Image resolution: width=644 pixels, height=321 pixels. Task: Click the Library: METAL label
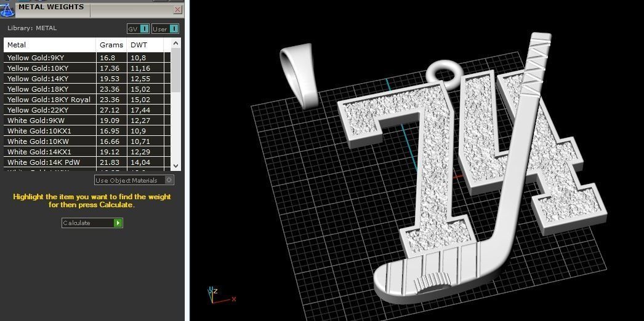coord(32,28)
